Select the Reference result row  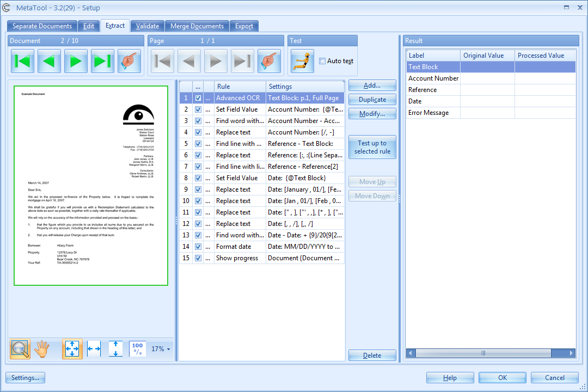[491, 90]
